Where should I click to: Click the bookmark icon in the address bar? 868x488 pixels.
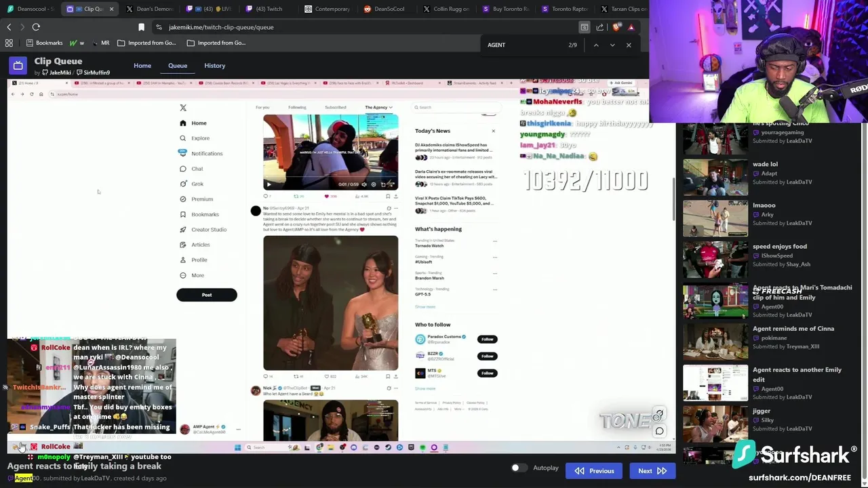141,27
